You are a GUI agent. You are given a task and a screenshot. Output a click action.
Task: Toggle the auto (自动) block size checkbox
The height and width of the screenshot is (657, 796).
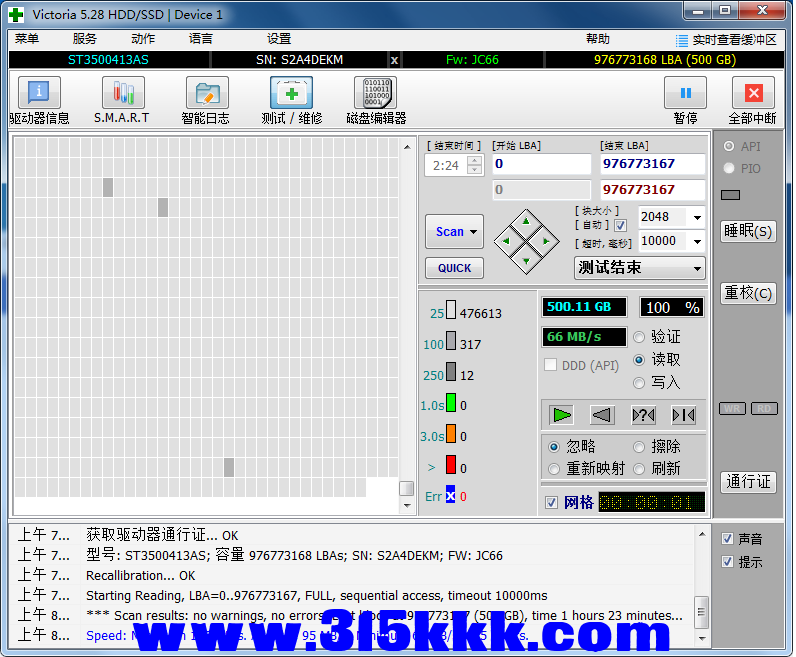(x=620, y=225)
